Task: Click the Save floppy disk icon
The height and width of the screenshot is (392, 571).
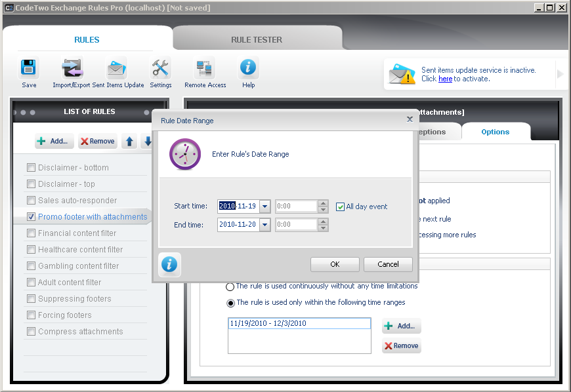Action: tap(28, 68)
